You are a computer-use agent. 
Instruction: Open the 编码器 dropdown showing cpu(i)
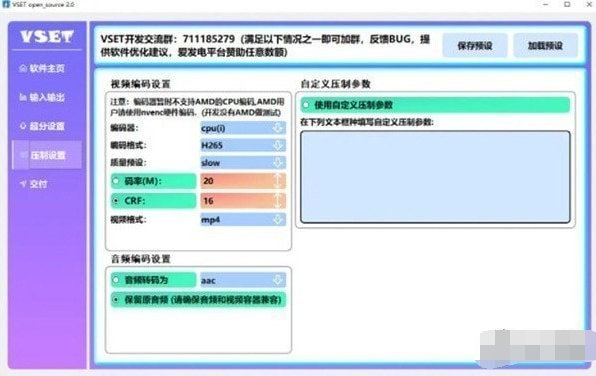click(243, 128)
